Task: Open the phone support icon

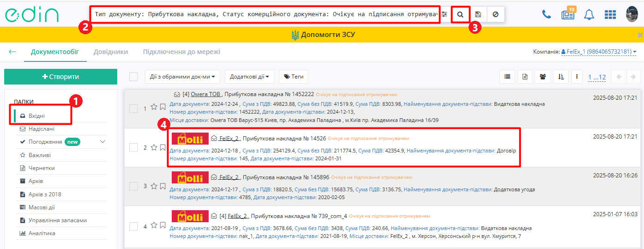Action: (547, 14)
